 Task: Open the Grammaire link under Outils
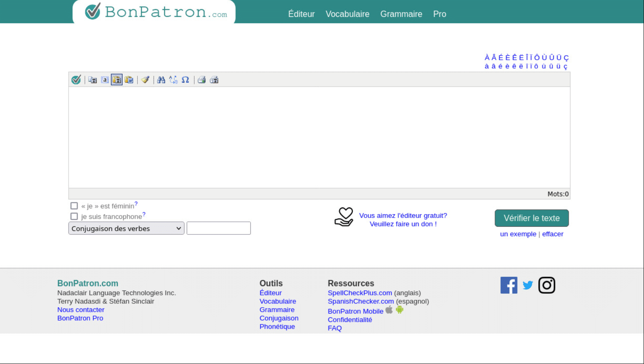click(277, 310)
